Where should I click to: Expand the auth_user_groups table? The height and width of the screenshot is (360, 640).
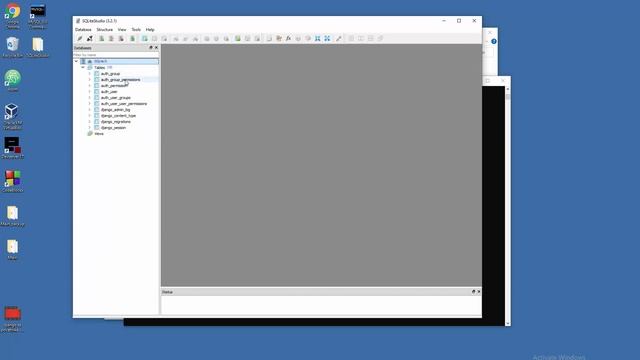(x=90, y=98)
